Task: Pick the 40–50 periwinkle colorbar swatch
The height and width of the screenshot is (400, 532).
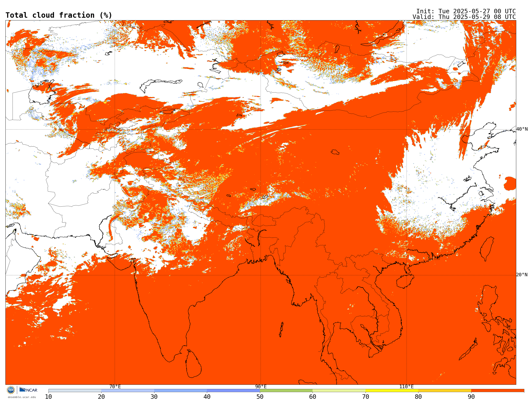Action: 233,391
